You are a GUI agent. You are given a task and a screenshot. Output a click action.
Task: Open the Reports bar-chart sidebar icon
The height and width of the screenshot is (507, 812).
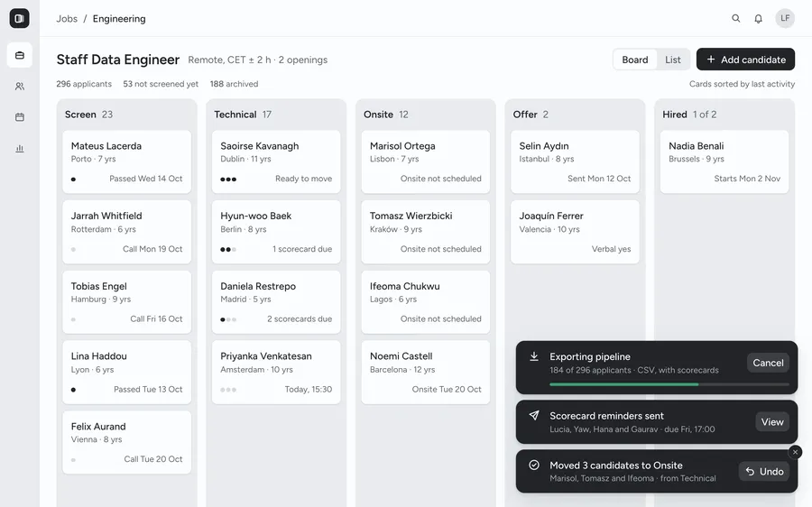tap(20, 149)
